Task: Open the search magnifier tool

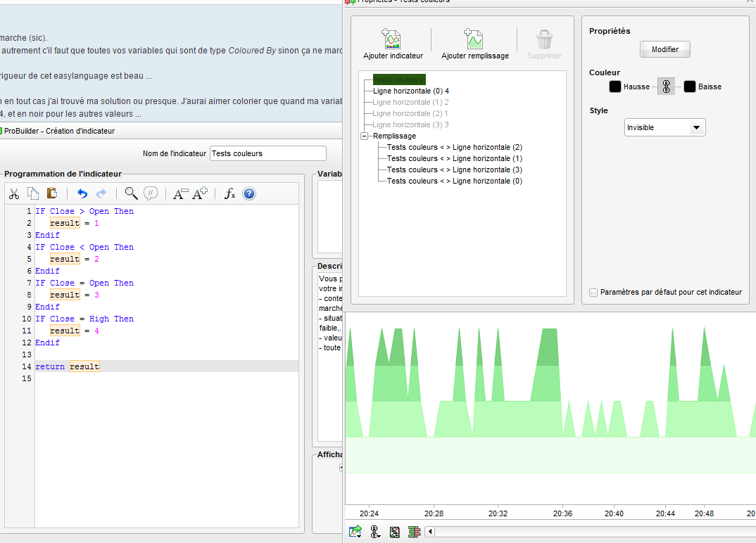Action: tap(131, 194)
